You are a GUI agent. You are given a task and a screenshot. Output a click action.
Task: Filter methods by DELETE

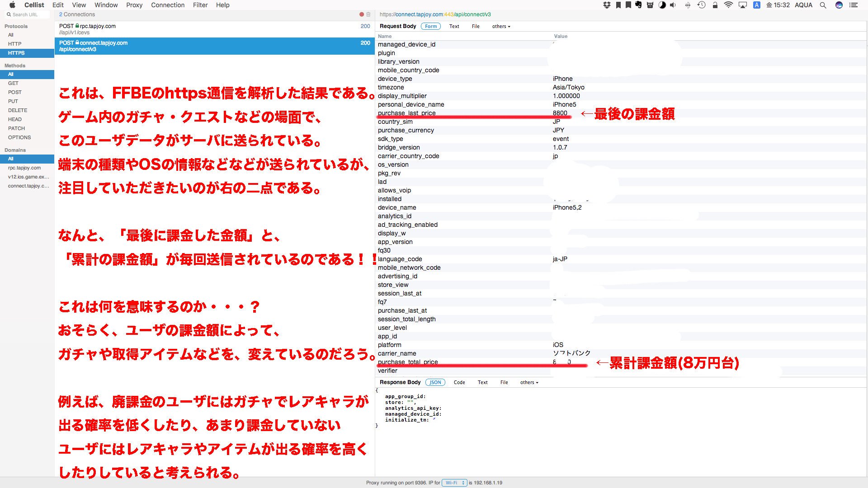(x=27, y=110)
